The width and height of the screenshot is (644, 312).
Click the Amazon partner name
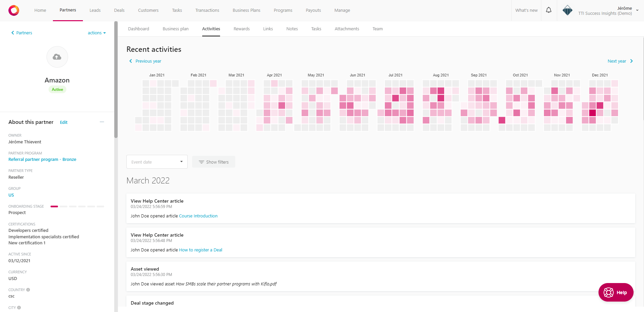click(x=57, y=80)
